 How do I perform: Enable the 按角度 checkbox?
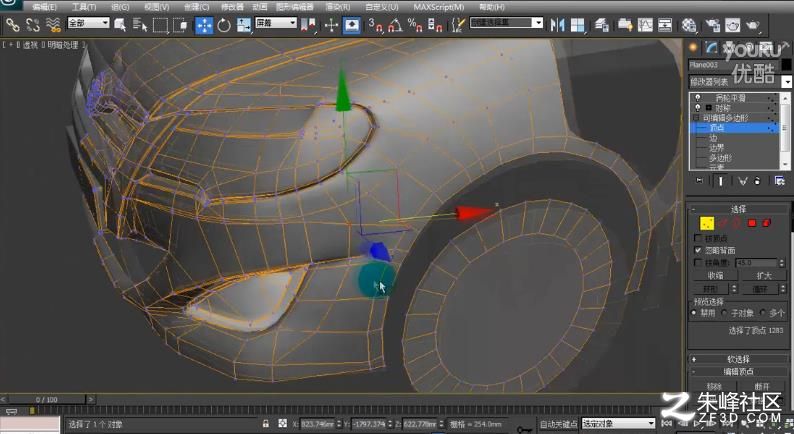pos(698,263)
